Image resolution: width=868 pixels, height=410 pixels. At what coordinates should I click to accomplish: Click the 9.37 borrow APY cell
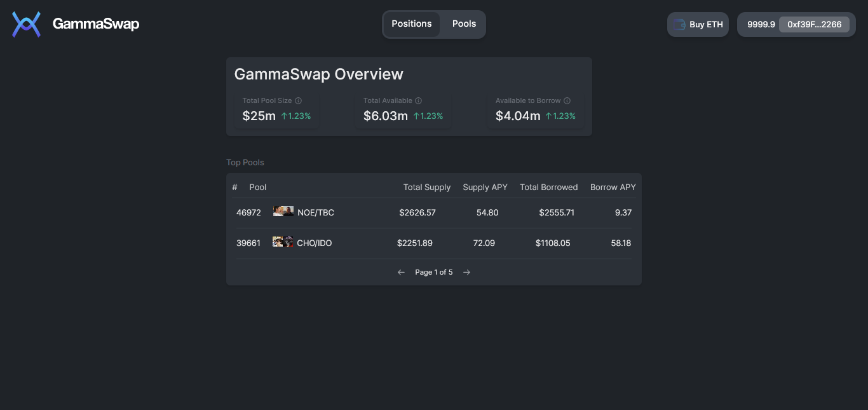point(623,213)
